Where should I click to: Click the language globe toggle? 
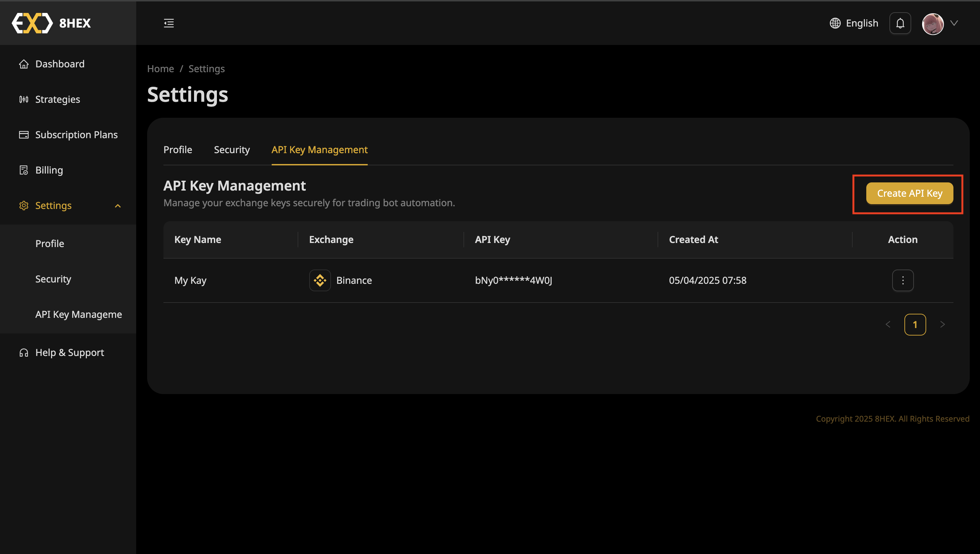pyautogui.click(x=835, y=23)
